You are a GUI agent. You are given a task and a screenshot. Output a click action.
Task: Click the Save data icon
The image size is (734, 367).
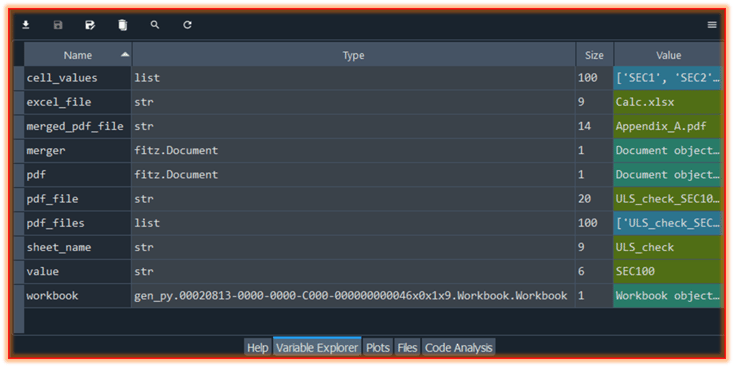58,25
